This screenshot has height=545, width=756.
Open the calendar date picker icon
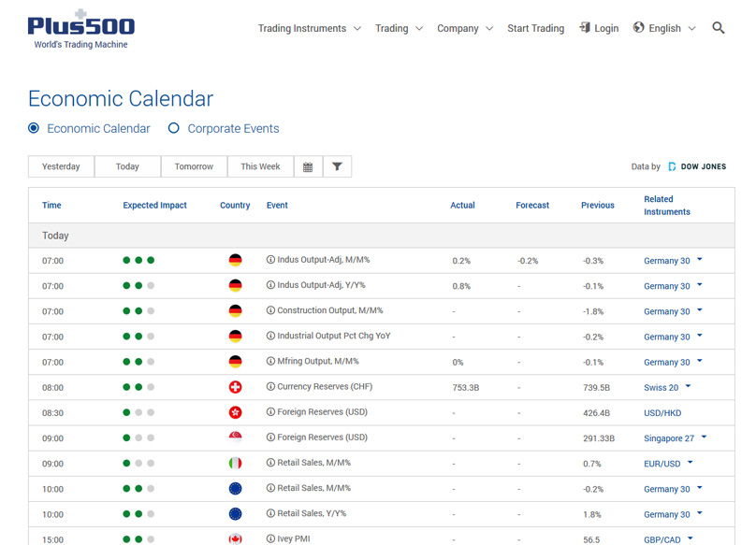point(308,167)
